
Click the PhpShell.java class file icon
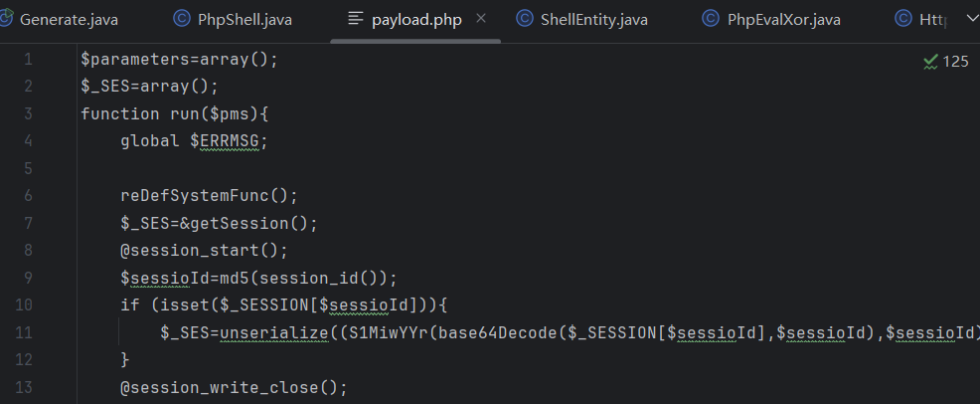[182, 19]
